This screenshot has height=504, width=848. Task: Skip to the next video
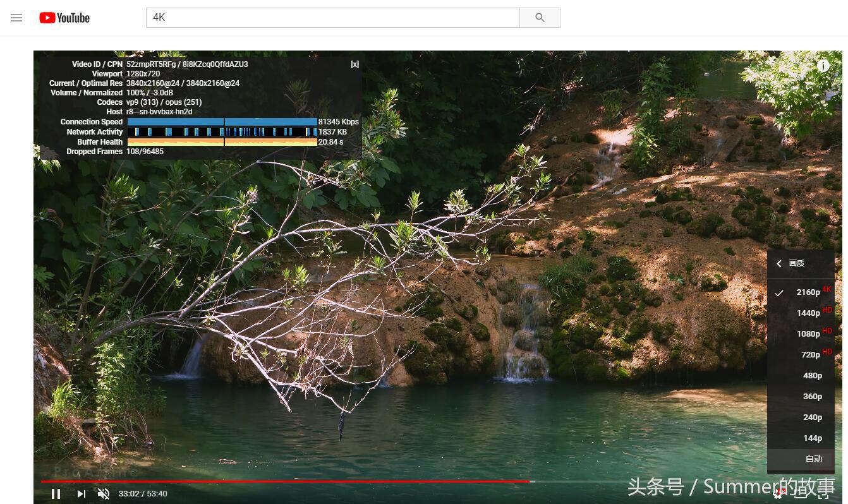click(x=82, y=494)
